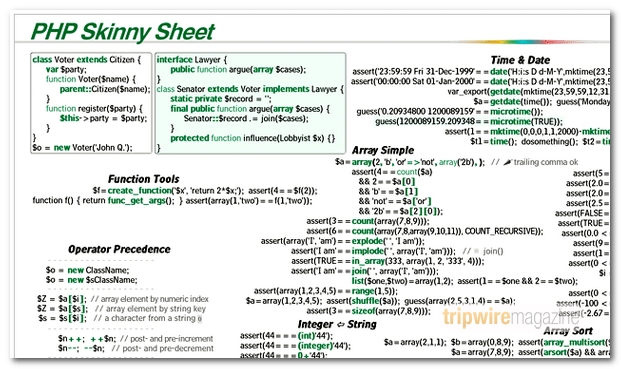The height and width of the screenshot is (369, 621).
Task: Click the '23:59:59 Fri 31-Dec-1999' assert line
Action: point(481,72)
